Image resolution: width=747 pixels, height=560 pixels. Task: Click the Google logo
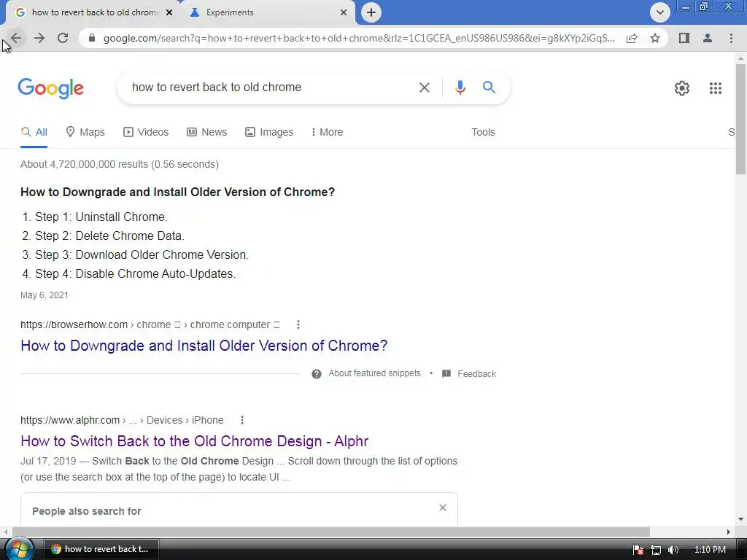point(51,88)
